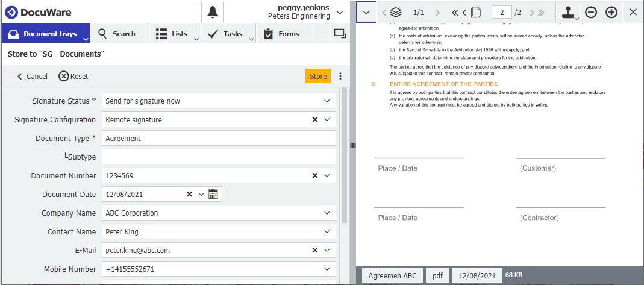Click the Company Name field ABC Corporation
644x285 pixels.
point(219,213)
